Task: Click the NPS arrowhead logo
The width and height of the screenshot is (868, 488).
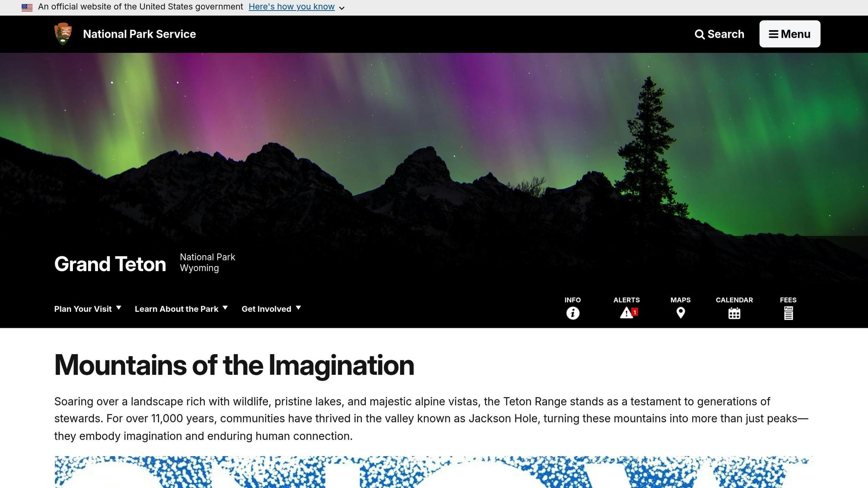Action: pyautogui.click(x=63, y=34)
